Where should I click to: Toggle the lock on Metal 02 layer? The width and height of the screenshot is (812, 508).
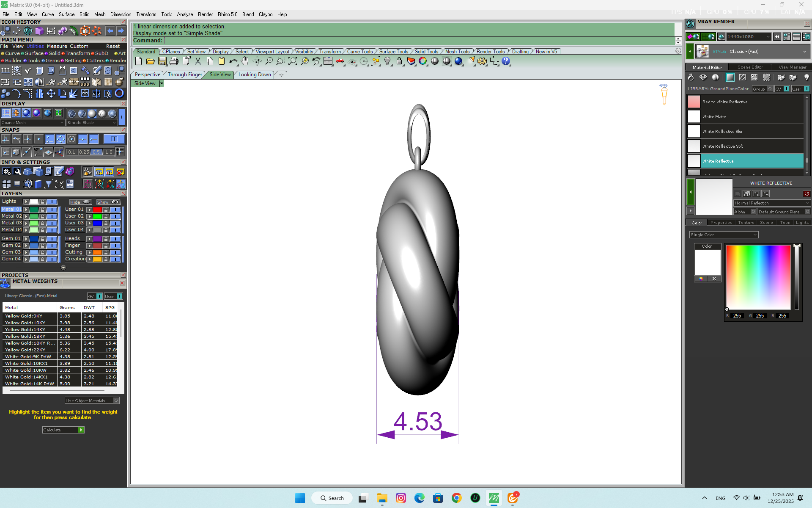[x=42, y=216]
